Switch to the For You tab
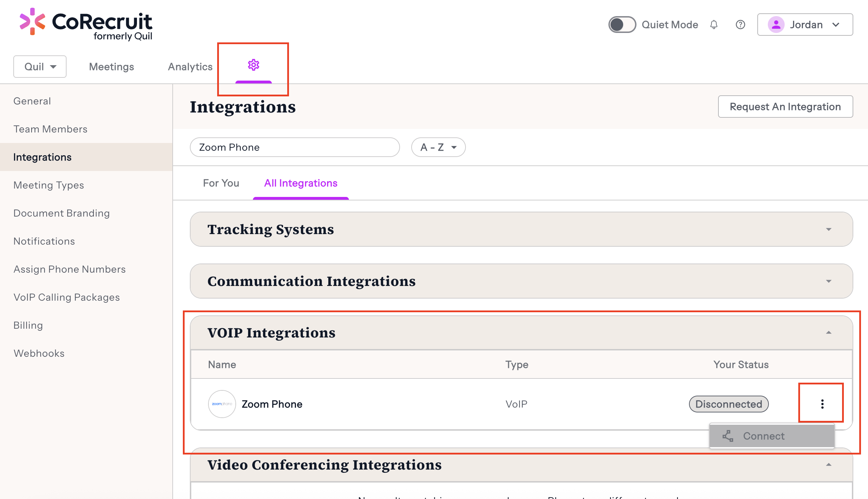Screen dimensions: 868x499 (x=221, y=183)
